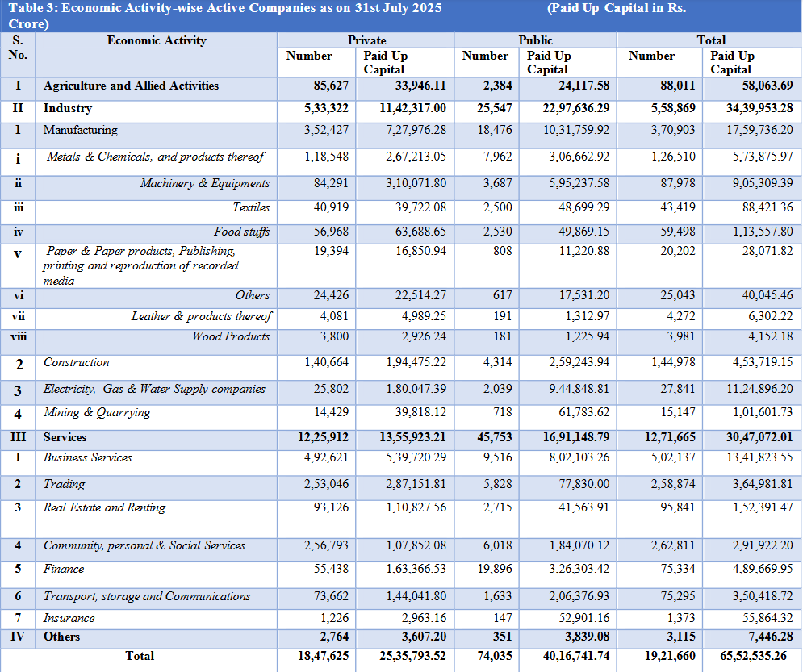Click Machinery public paid up capital 5,95,237.58
Viewport: 803px width, 672px height.
(579, 183)
